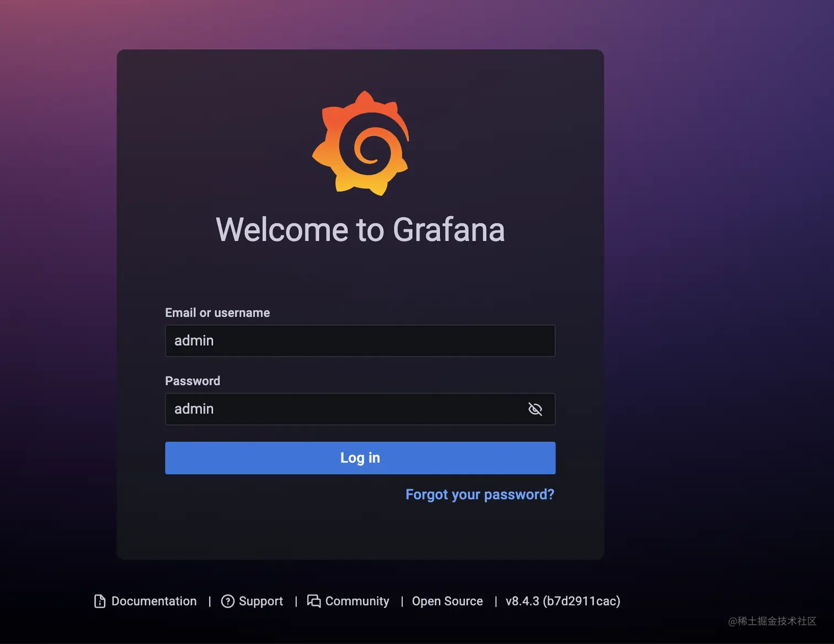Select the admin text in the Password field
This screenshot has height=644, width=834.
(x=194, y=409)
